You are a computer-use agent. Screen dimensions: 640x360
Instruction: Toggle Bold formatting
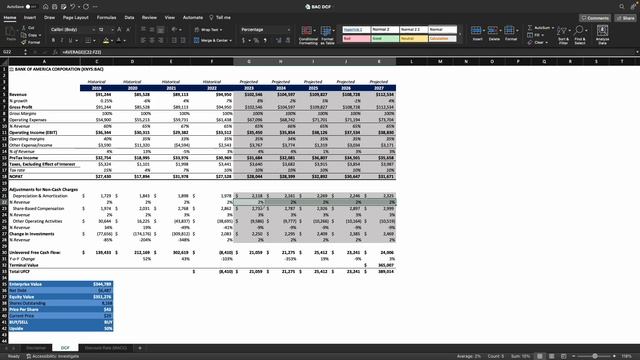[53, 40]
